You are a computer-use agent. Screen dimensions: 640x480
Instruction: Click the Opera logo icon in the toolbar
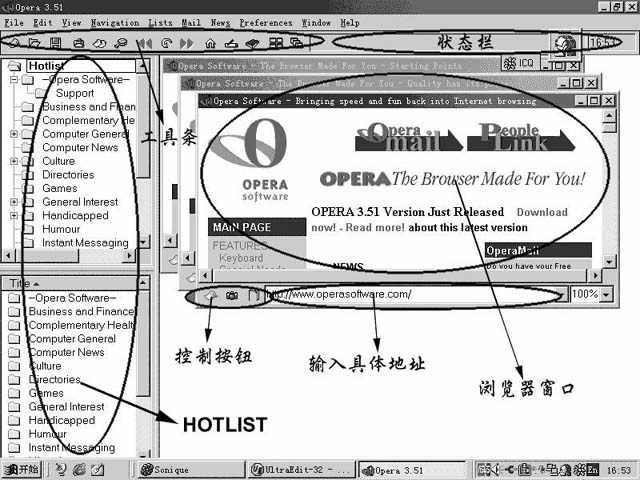pos(564,44)
